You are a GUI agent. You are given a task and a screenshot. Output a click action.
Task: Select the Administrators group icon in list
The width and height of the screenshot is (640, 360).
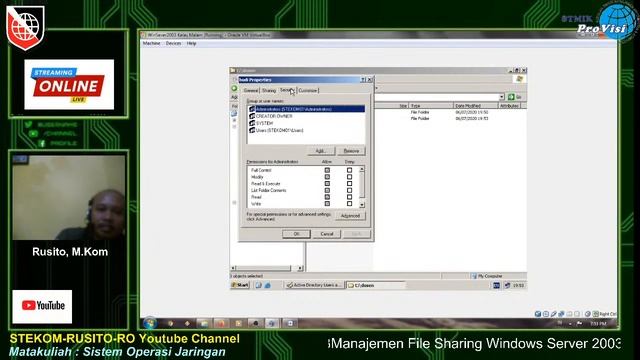[252, 109]
